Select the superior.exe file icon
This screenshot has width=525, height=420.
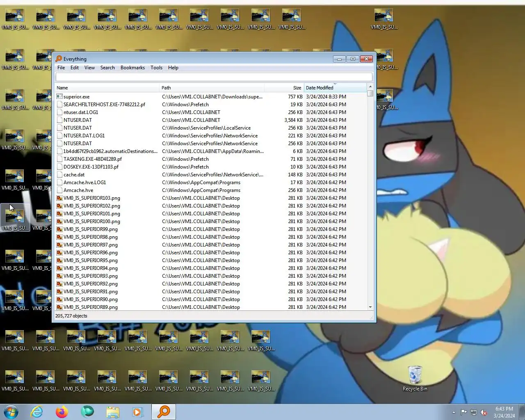click(59, 96)
